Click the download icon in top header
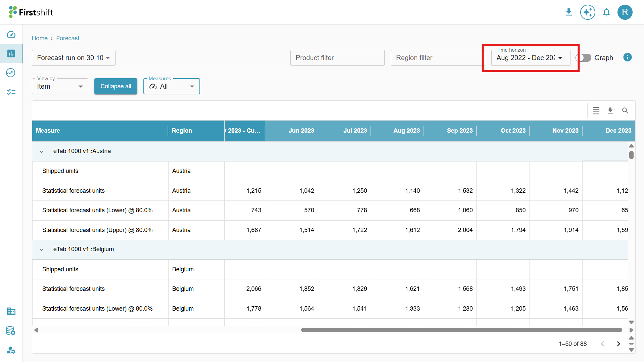Viewport: 644px width, 362px height. [569, 12]
